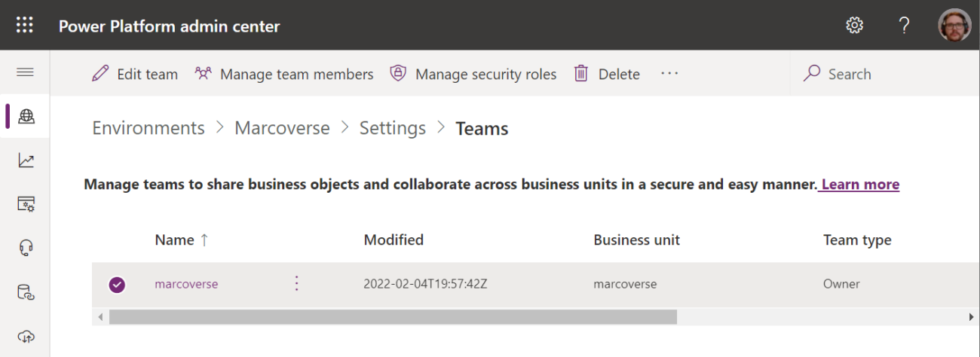Deselect the marcoverse row checkmark

click(x=117, y=285)
